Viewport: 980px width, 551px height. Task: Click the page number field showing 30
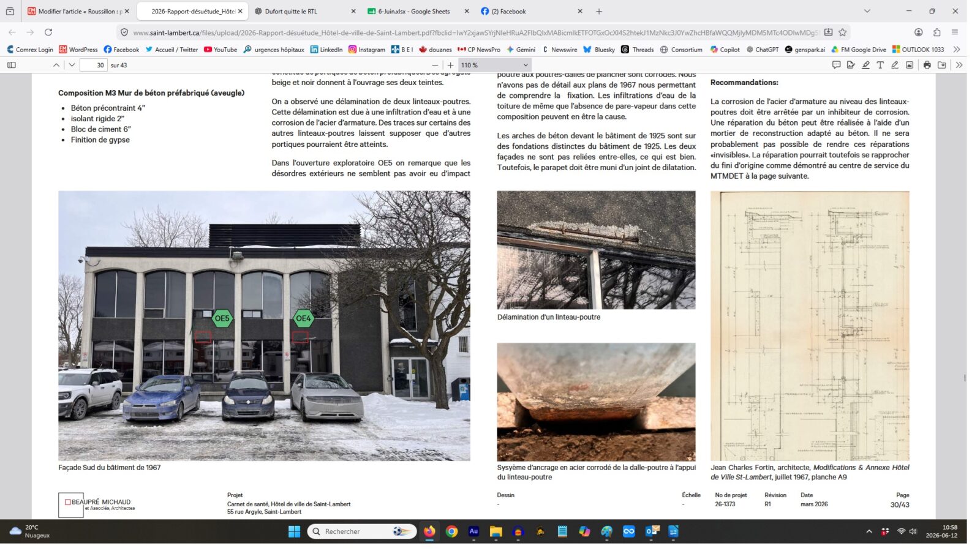pyautogui.click(x=93, y=65)
